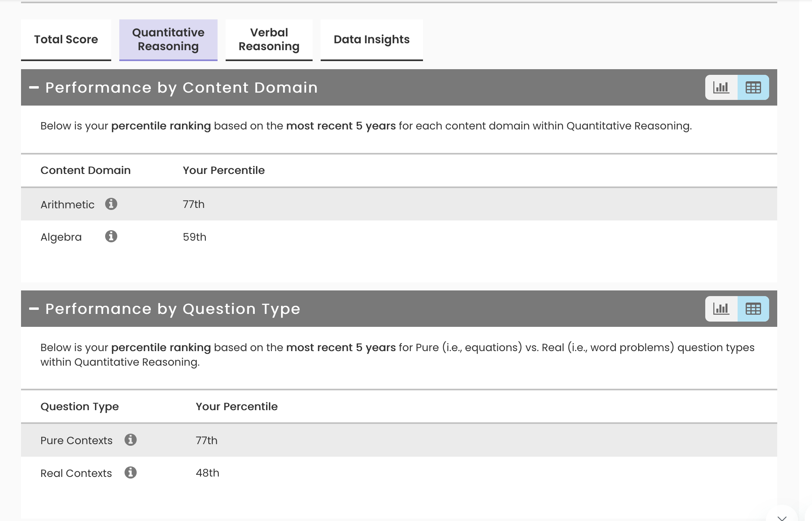812x521 pixels.
Task: Click info icon next to Arithmetic
Action: 111,204
